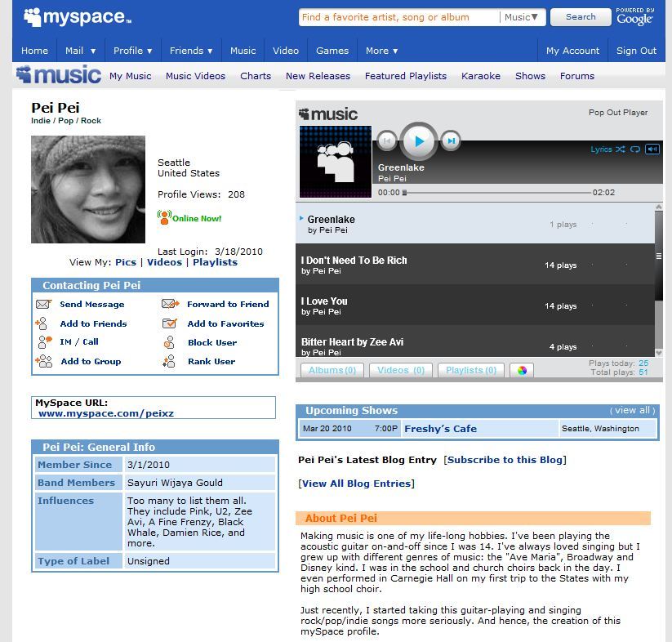This screenshot has height=642, width=672.
Task: Click the Block User icon
Action: [x=169, y=342]
